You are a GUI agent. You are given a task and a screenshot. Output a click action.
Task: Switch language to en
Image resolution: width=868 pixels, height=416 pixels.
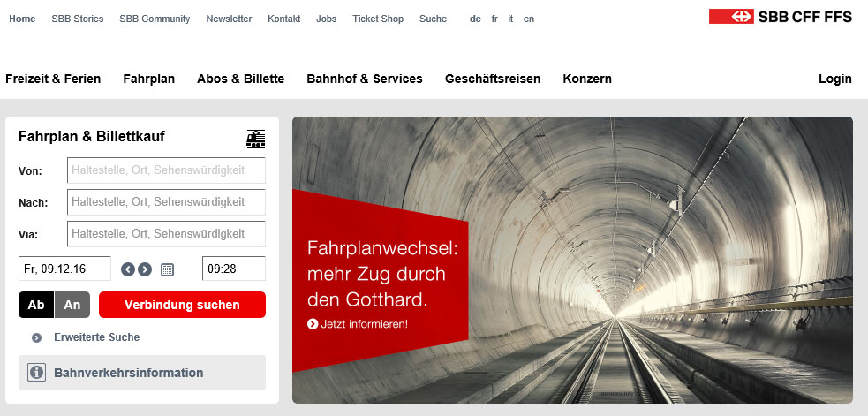(529, 19)
